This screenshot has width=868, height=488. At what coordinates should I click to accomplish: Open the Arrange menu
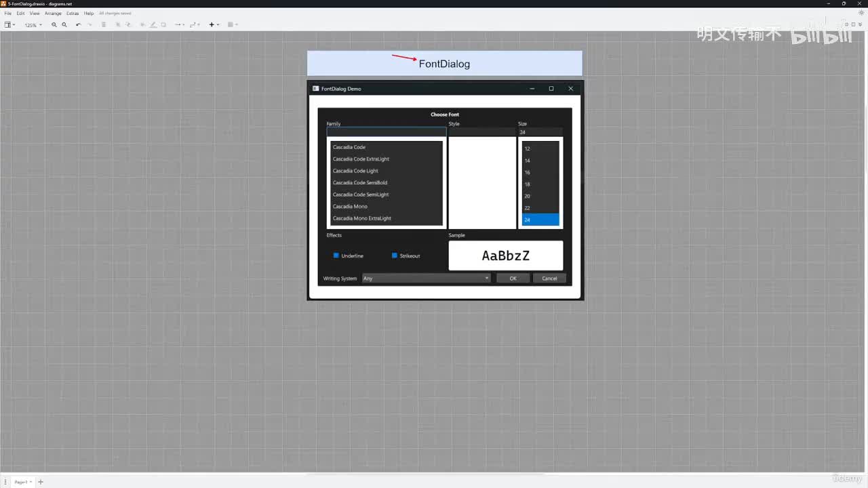click(x=53, y=14)
